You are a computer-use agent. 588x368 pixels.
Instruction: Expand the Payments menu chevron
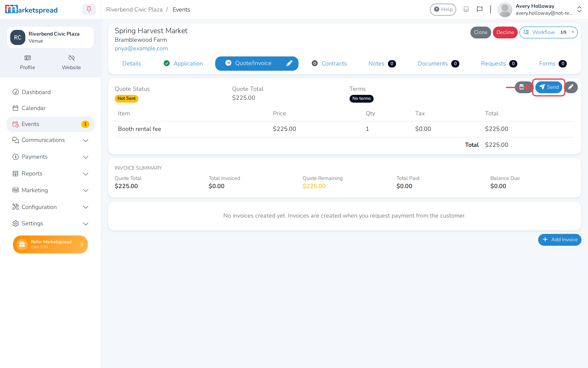pos(86,157)
